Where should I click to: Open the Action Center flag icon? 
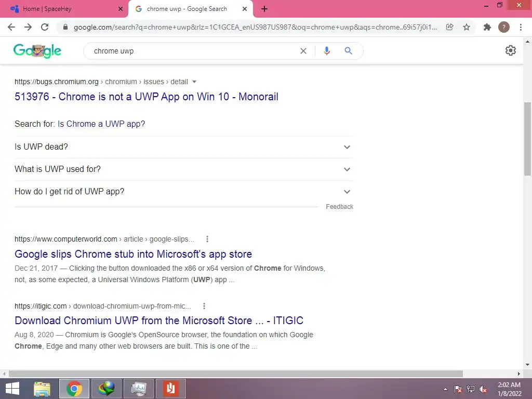pos(458,389)
